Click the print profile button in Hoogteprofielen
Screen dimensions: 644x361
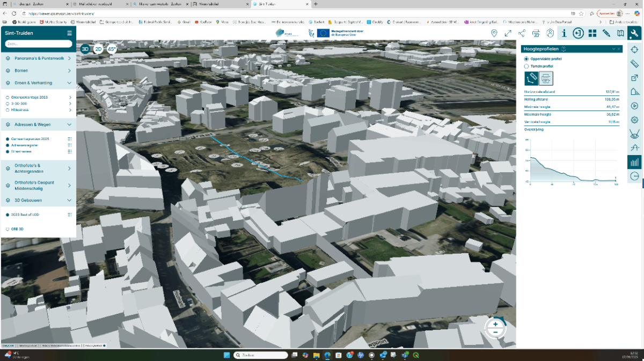click(x=546, y=78)
